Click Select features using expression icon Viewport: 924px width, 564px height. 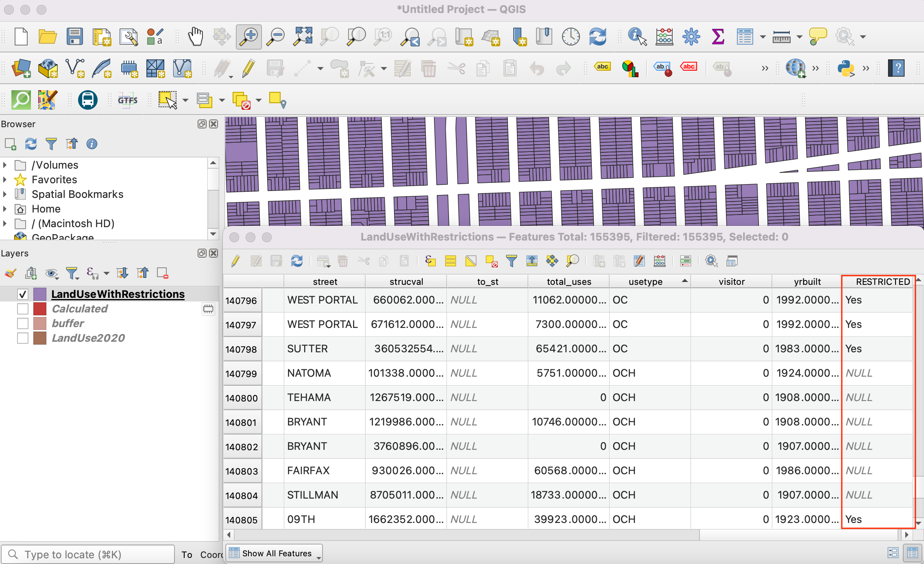[x=430, y=261]
